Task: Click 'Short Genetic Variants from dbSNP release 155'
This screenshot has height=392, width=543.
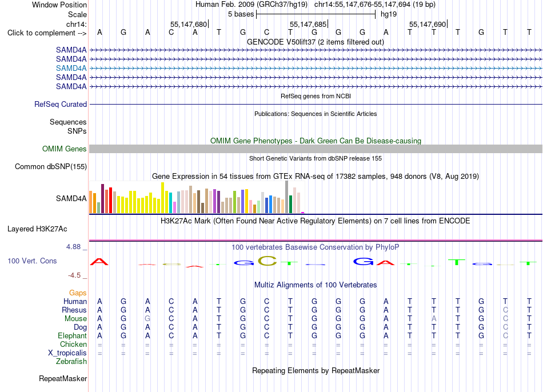Action: point(316,158)
